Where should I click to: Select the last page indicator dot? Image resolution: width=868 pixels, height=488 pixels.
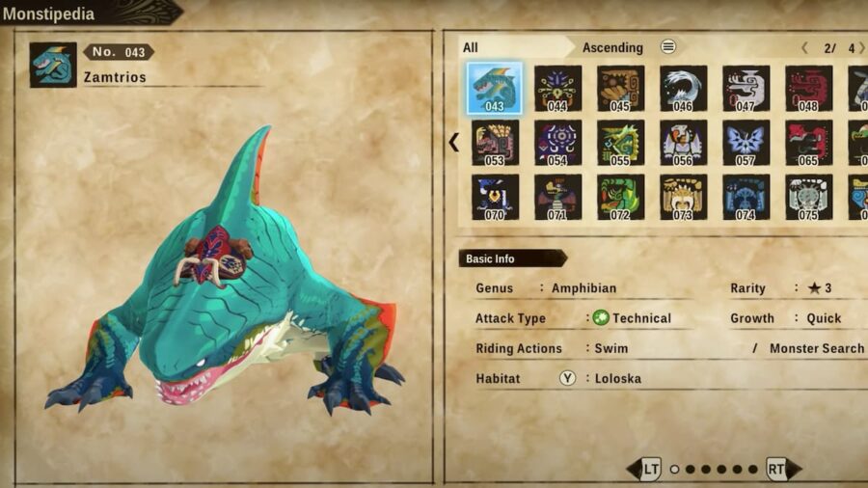coord(753,469)
